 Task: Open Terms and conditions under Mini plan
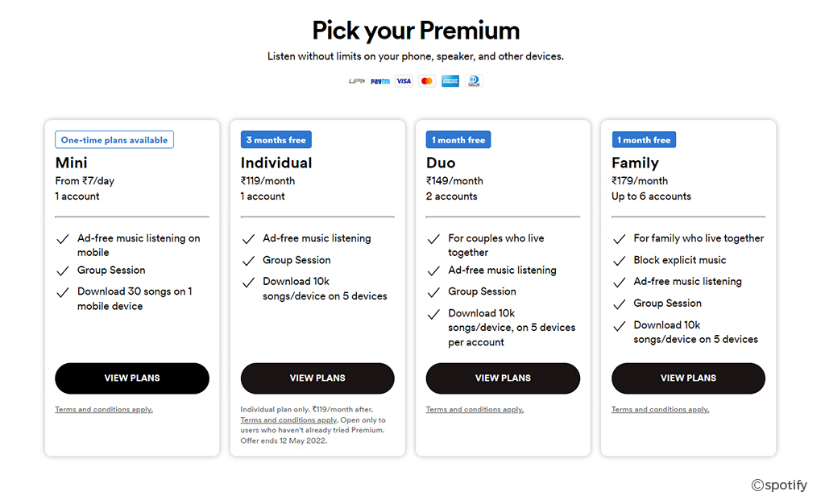click(x=104, y=410)
